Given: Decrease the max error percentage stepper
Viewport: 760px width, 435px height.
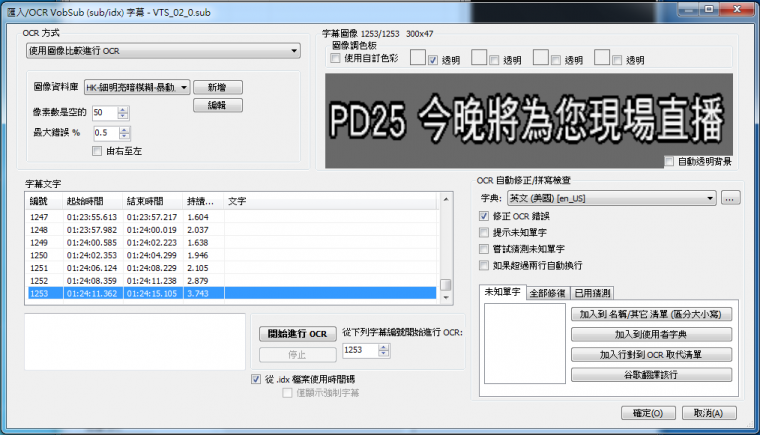Looking at the screenshot, I should tap(125, 136).
